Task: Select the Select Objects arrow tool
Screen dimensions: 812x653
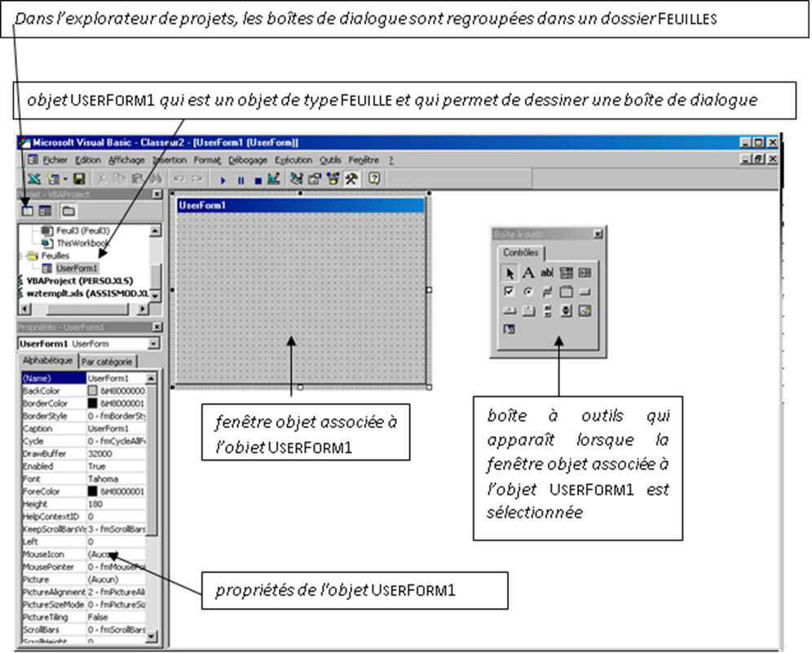Action: [x=509, y=273]
